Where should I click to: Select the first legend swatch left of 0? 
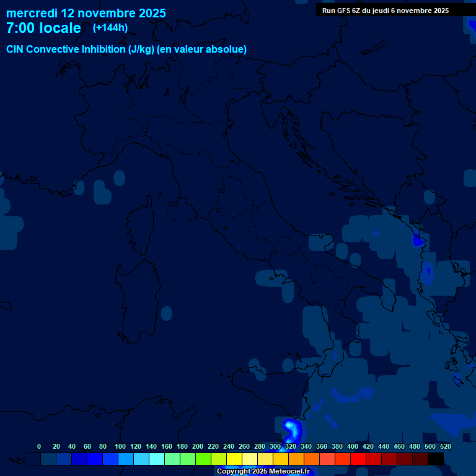33,459
